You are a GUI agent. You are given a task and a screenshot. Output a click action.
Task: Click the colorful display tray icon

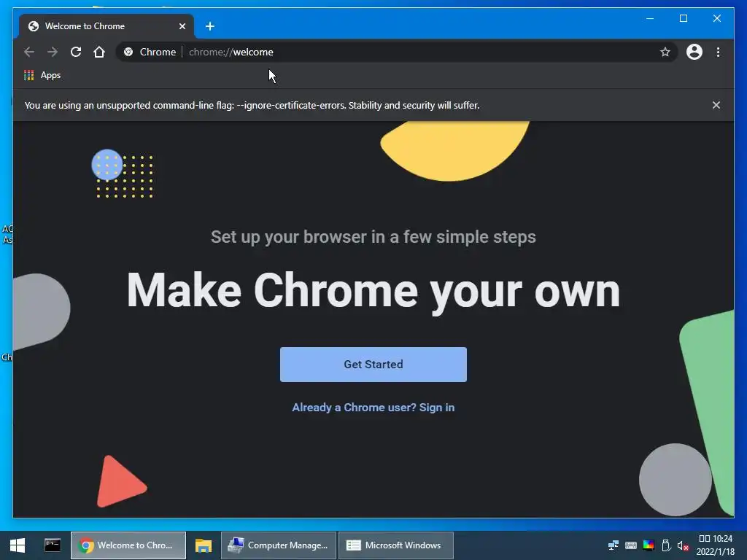coord(649,545)
